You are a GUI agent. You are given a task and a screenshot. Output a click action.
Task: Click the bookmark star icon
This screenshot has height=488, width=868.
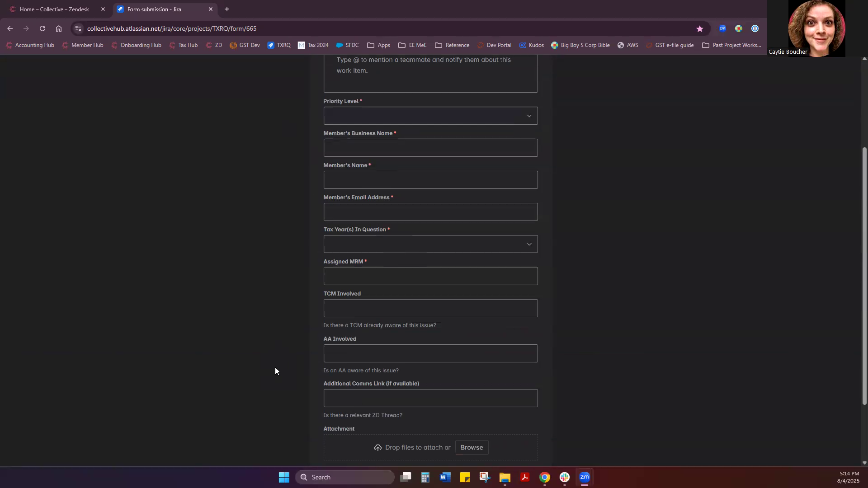pyautogui.click(x=700, y=28)
